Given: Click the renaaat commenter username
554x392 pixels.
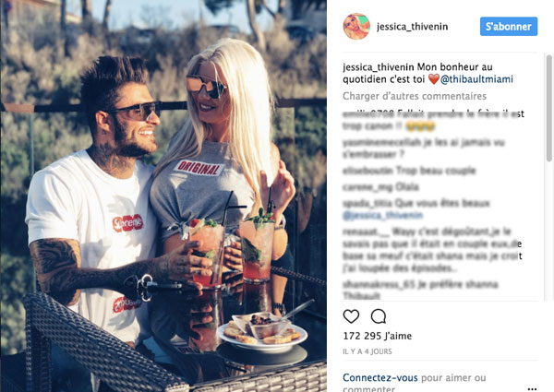Looking at the screenshot, I should coord(366,232).
